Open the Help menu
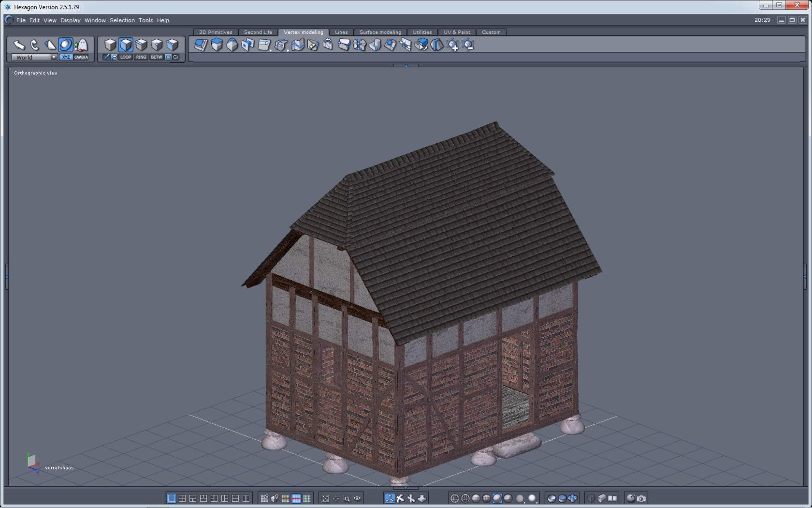Image resolution: width=812 pixels, height=508 pixels. [x=163, y=20]
